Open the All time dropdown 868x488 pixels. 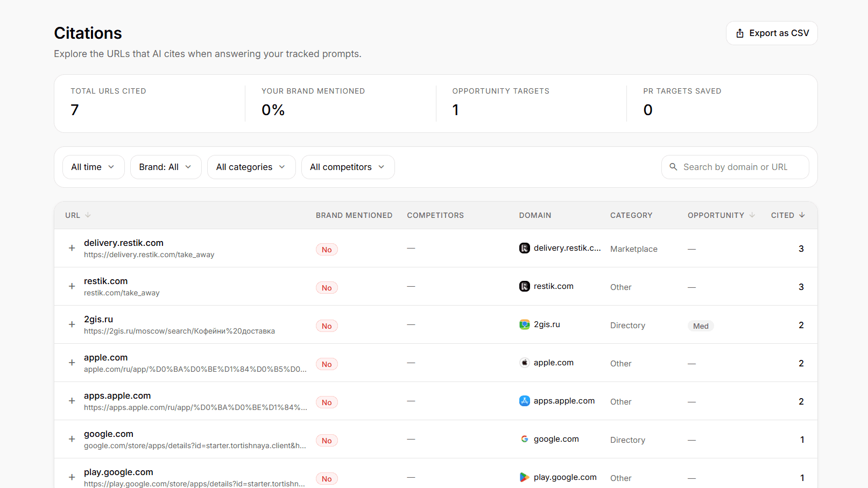point(94,167)
